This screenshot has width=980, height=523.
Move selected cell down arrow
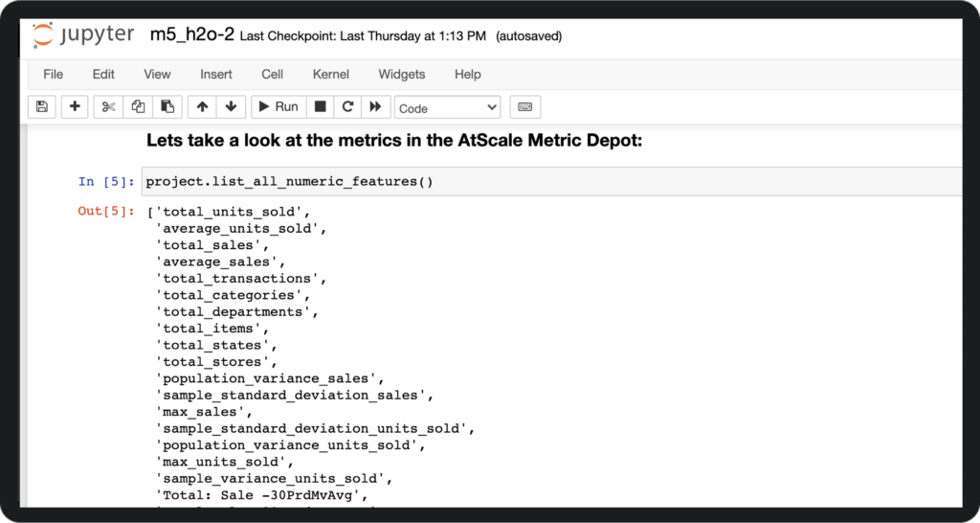[231, 107]
